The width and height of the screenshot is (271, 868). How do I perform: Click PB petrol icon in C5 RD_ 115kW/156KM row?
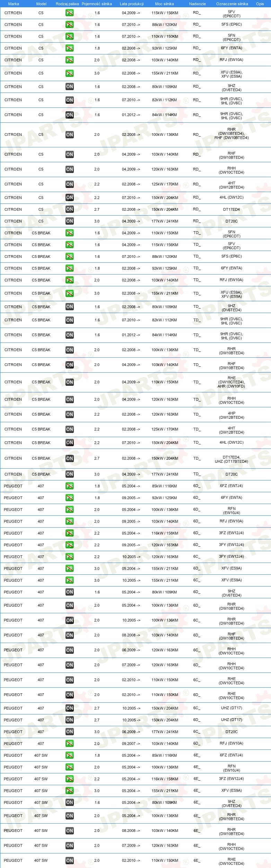tap(70, 13)
